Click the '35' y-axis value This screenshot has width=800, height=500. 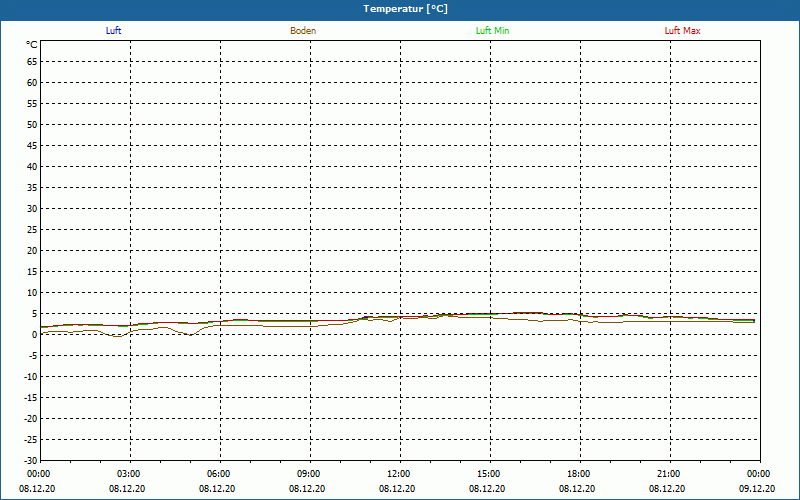[32, 188]
